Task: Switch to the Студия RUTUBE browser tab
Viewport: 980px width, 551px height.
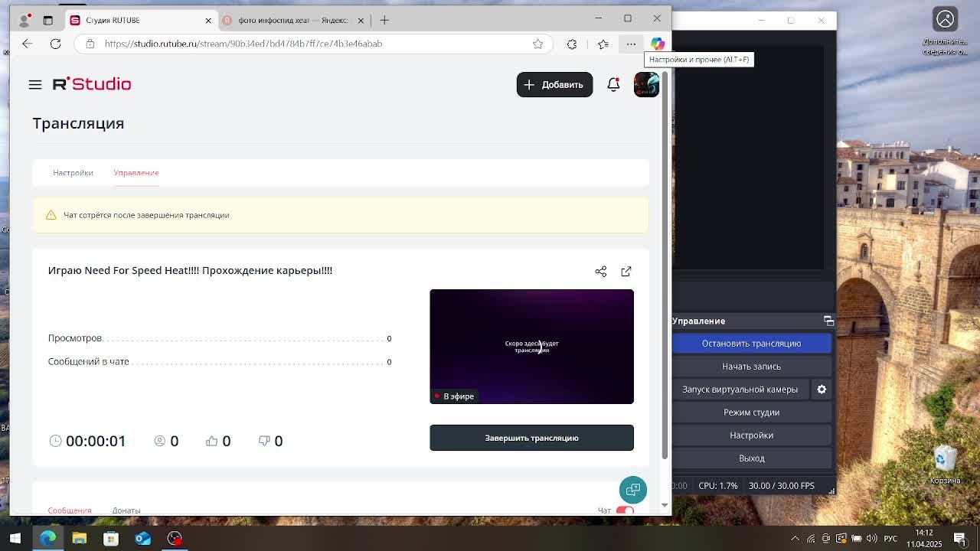Action: pos(140,20)
